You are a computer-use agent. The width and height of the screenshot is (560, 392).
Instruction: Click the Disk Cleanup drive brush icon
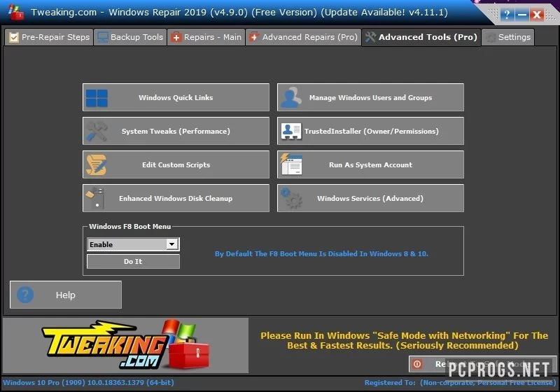tap(95, 198)
